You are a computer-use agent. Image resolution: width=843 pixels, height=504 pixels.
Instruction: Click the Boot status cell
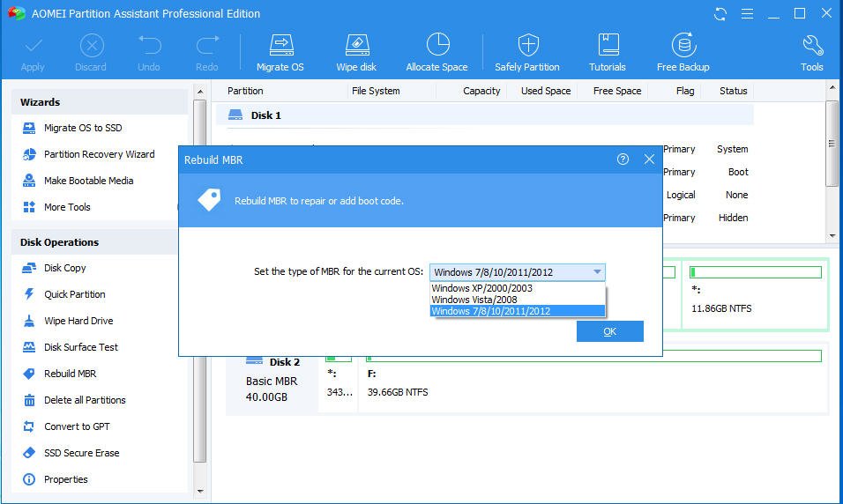(738, 172)
